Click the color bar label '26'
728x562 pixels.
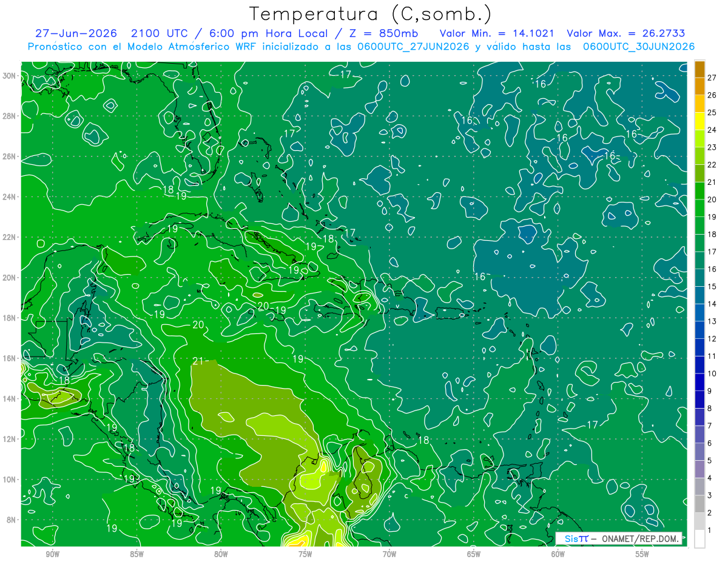click(712, 95)
